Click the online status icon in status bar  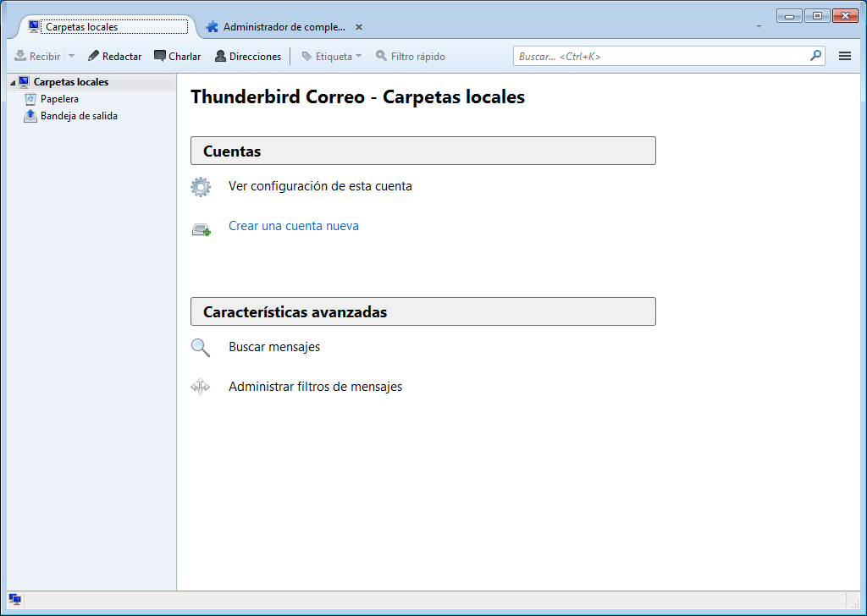(14, 599)
